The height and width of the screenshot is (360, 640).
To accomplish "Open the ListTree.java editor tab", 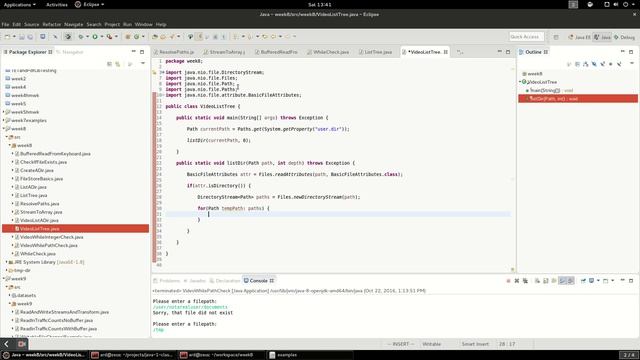I will tap(375, 52).
